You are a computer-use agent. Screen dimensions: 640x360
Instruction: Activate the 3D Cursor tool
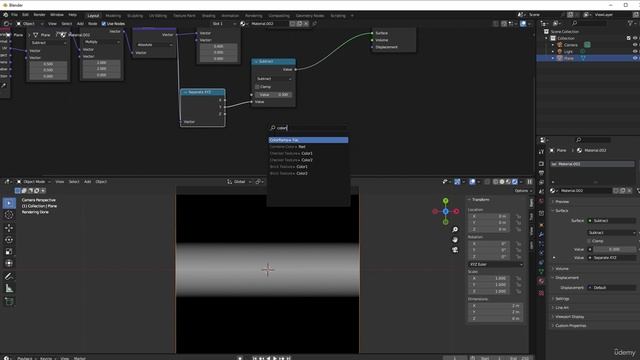[x=9, y=215]
